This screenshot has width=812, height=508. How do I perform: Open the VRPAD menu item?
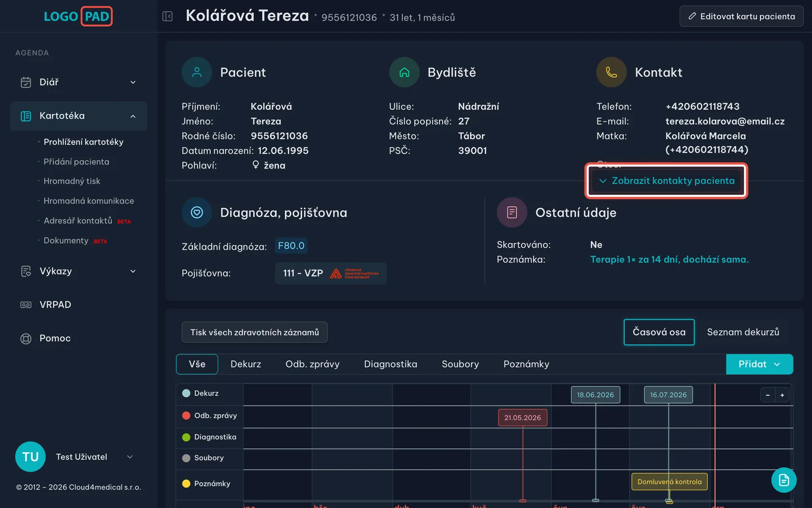[x=78, y=305]
